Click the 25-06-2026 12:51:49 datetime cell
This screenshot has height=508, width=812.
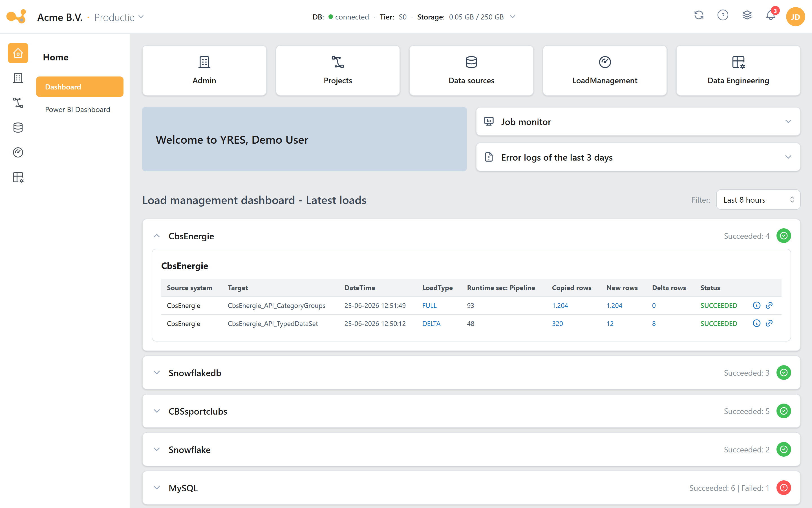375,305
